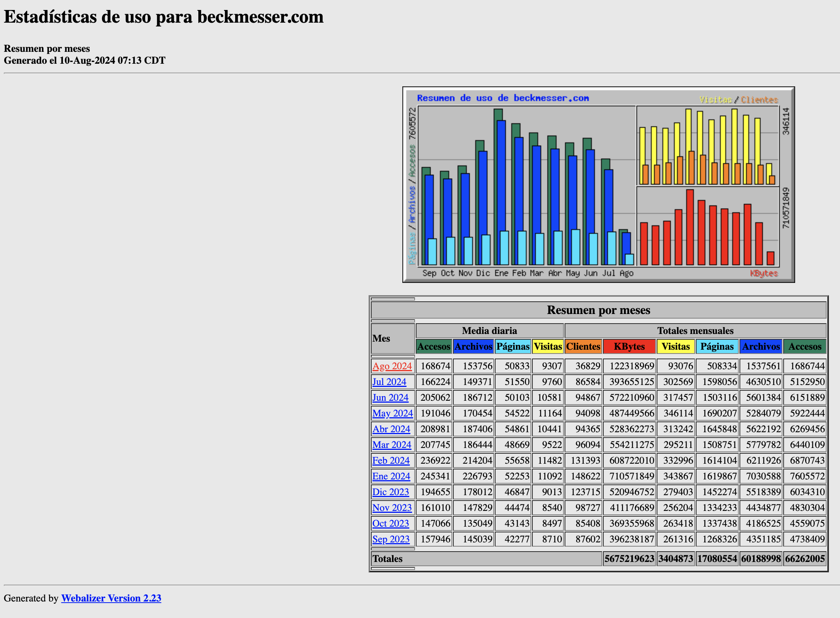Open Nov 2023 monthly statistics
The image size is (840, 618).
coord(390,508)
